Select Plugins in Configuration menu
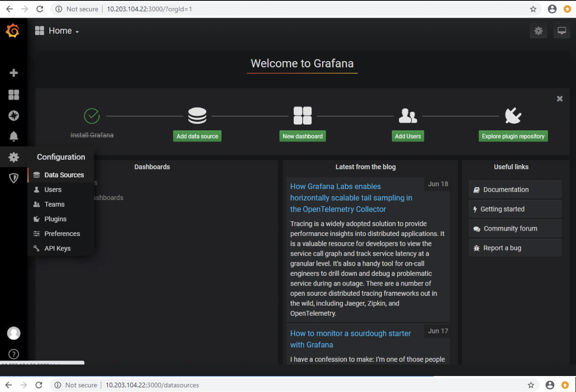The width and height of the screenshot is (576, 392). pos(61,219)
